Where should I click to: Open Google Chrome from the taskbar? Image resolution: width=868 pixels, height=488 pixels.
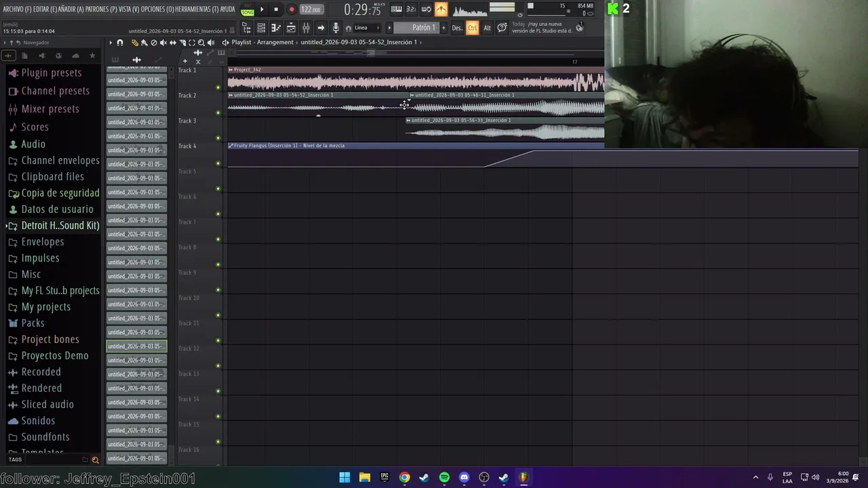tap(404, 477)
